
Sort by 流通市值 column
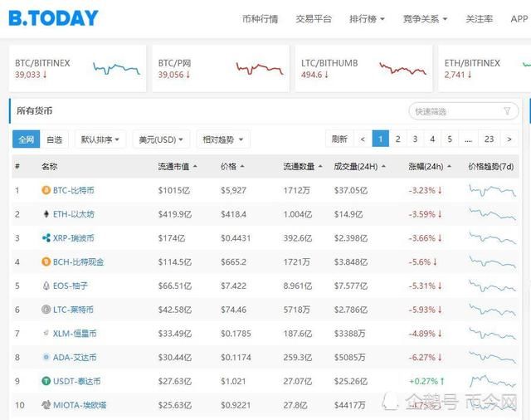[x=178, y=166]
